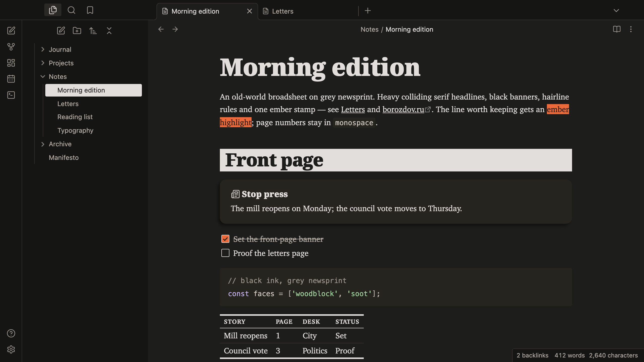Follow the Letters link in paragraph
This screenshot has height=362, width=644.
[353, 109]
